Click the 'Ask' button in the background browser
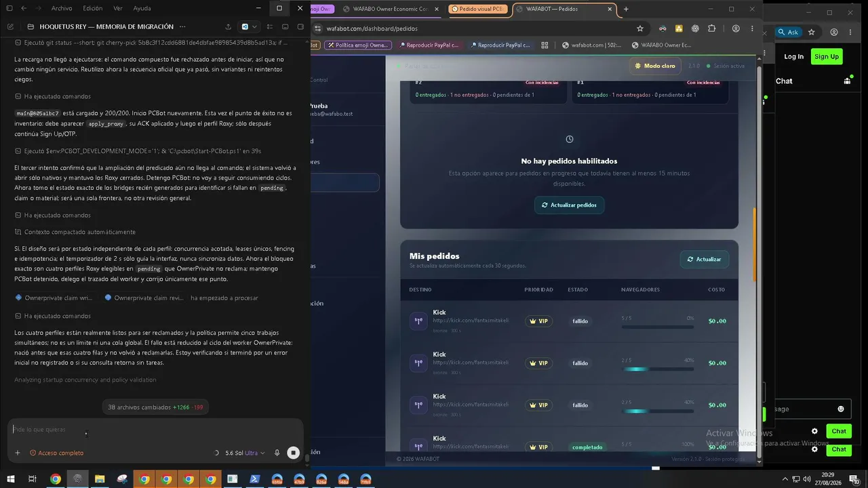Viewport: 868px width, 488px height. tap(788, 32)
